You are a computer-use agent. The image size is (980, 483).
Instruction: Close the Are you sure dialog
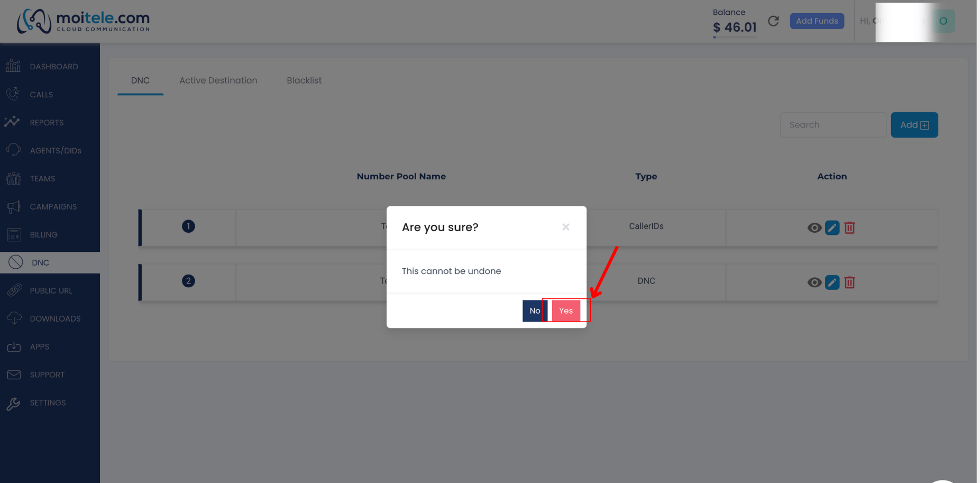click(x=565, y=227)
